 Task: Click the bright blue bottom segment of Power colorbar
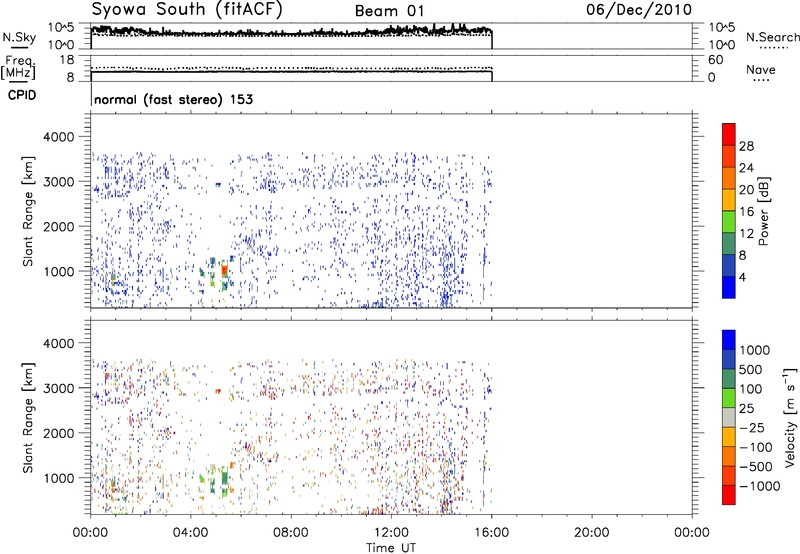point(729,287)
